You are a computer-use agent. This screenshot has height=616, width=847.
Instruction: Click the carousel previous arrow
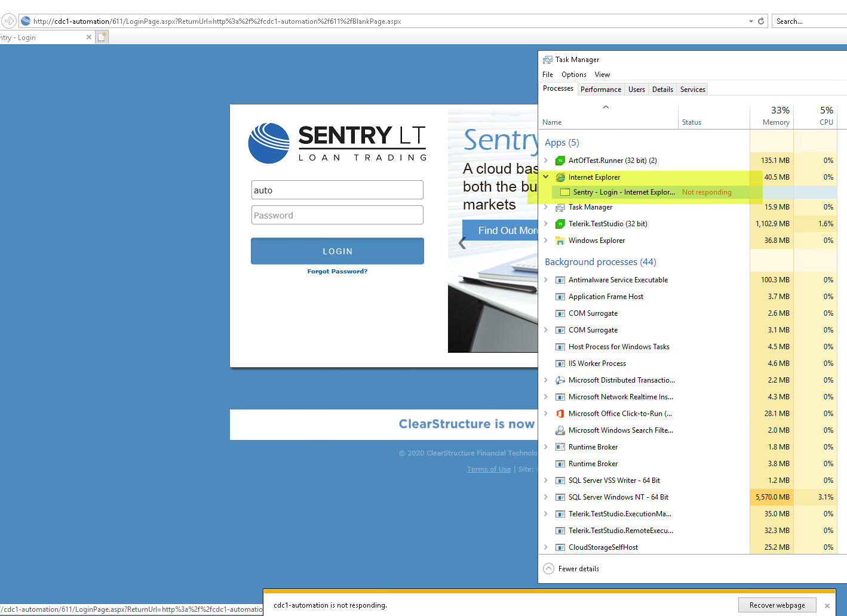point(462,243)
